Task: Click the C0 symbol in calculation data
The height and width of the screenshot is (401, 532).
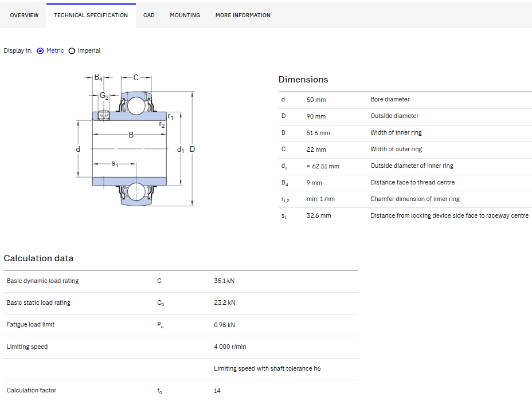Action: tap(161, 303)
